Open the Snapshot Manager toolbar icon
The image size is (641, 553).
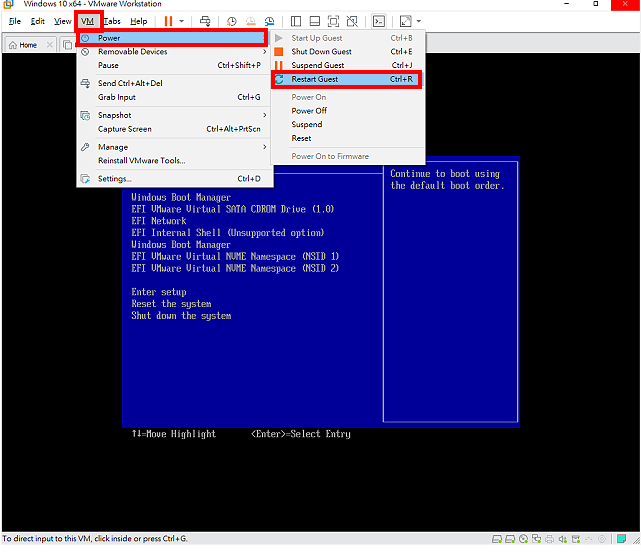click(269, 21)
